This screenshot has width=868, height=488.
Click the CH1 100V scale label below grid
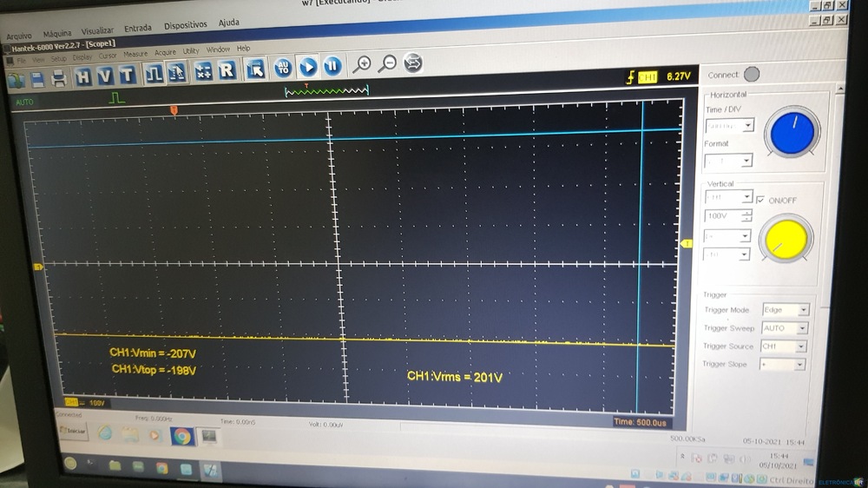[x=85, y=403]
